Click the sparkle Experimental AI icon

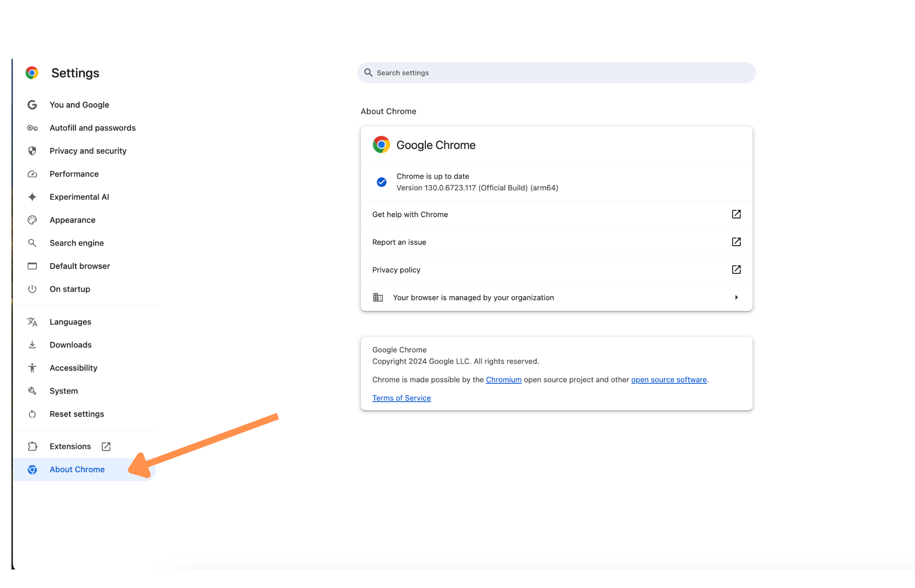click(32, 197)
